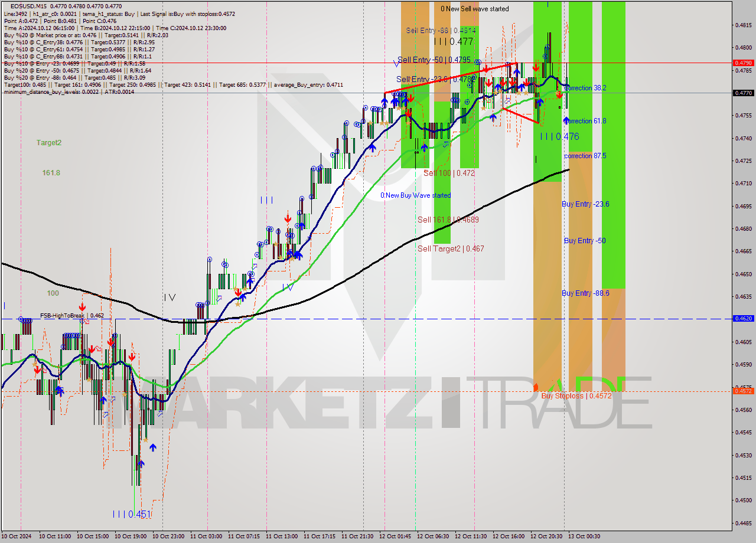Click the 'minimum_distance_buy_levels' info line
Image resolution: width=756 pixels, height=543 pixels.
[x=69, y=91]
